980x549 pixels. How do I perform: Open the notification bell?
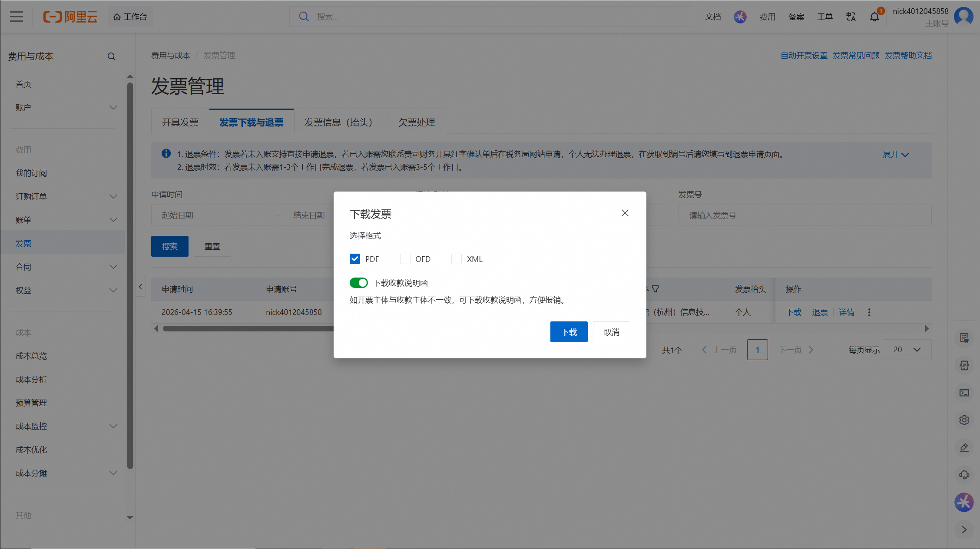click(874, 17)
